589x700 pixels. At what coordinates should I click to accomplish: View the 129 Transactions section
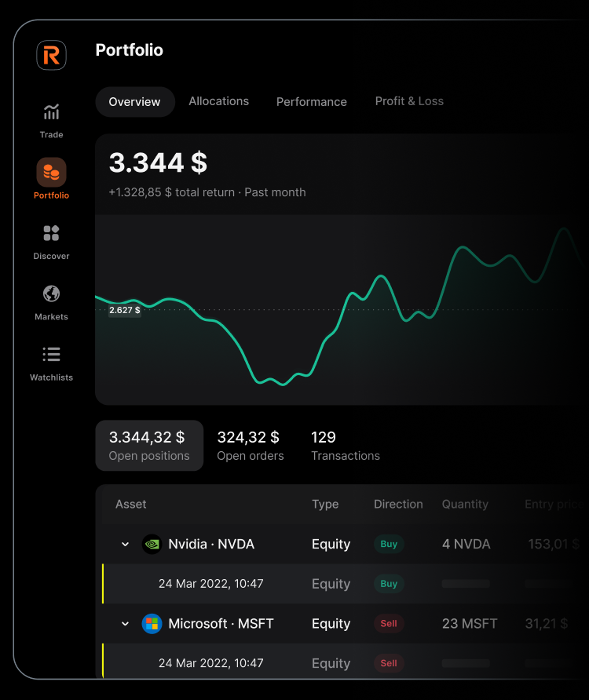coord(345,446)
